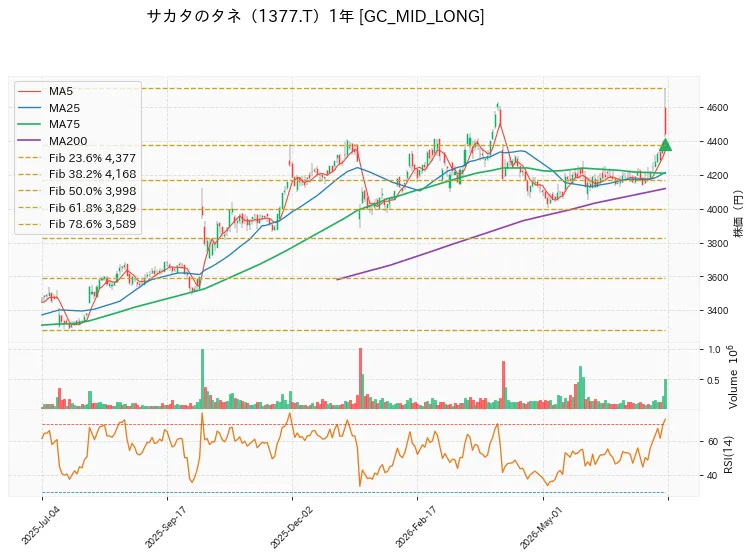The width and height of the screenshot is (752, 558).
Task: Select the MA75 legend entry
Action: [x=48, y=124]
